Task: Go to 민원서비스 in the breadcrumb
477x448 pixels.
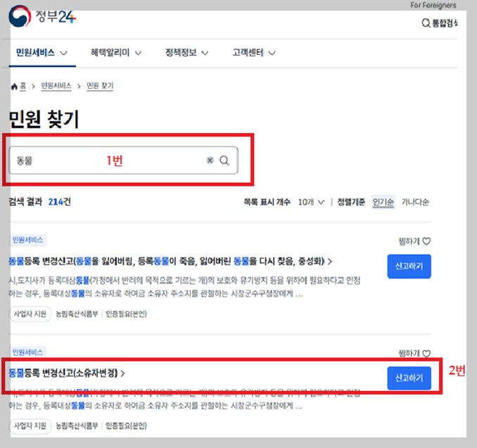Action: [x=56, y=86]
